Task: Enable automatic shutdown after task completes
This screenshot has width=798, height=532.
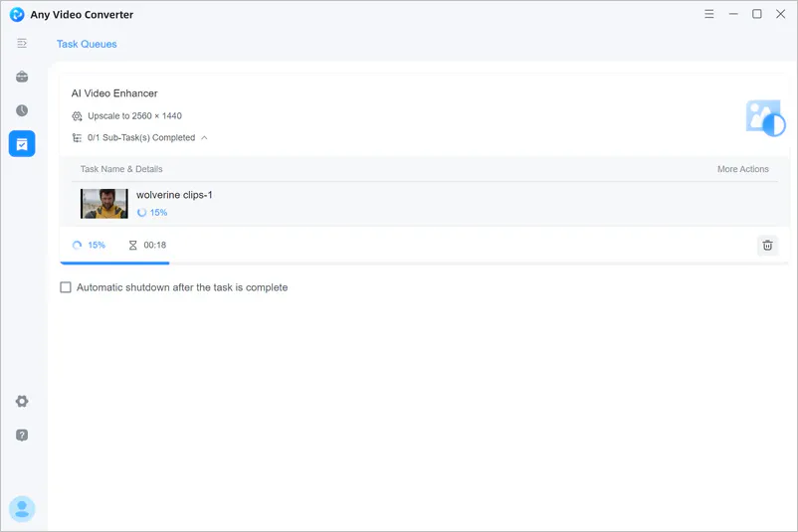Action: pos(66,287)
